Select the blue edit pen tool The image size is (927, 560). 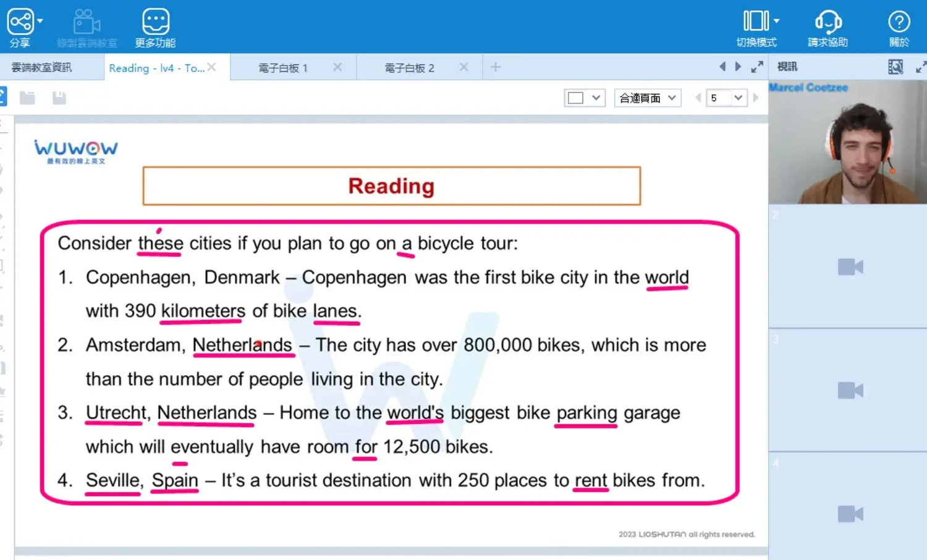point(2,96)
